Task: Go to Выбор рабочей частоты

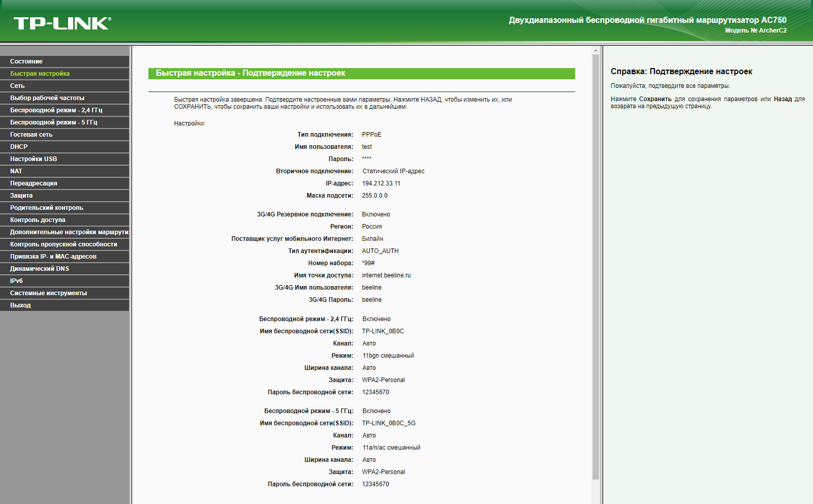Action: tap(65, 98)
